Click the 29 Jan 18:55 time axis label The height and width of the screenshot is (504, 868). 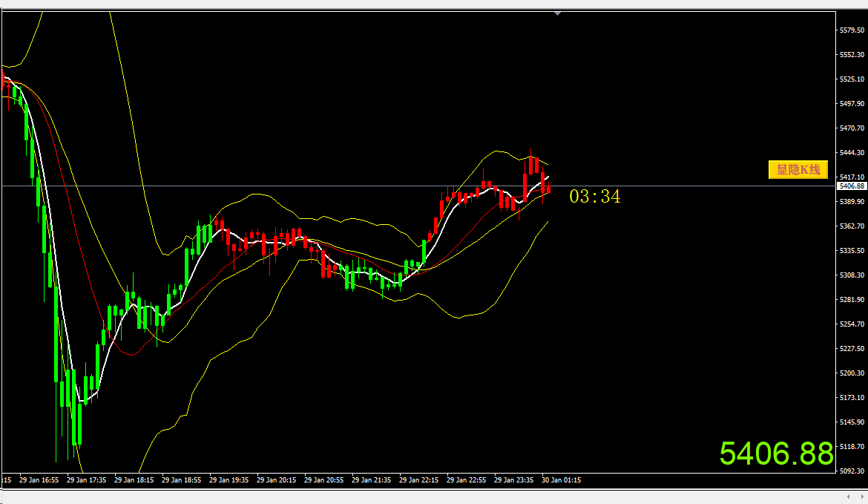pyautogui.click(x=182, y=480)
